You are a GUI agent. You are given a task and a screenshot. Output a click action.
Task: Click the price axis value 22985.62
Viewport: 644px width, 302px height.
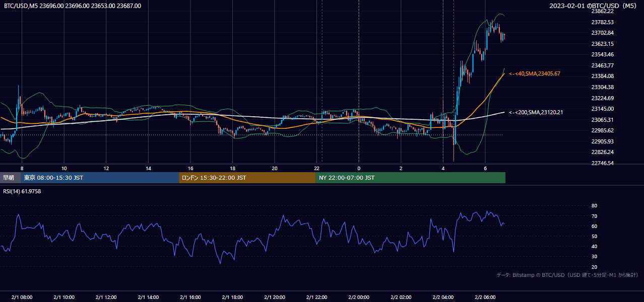[x=603, y=130]
